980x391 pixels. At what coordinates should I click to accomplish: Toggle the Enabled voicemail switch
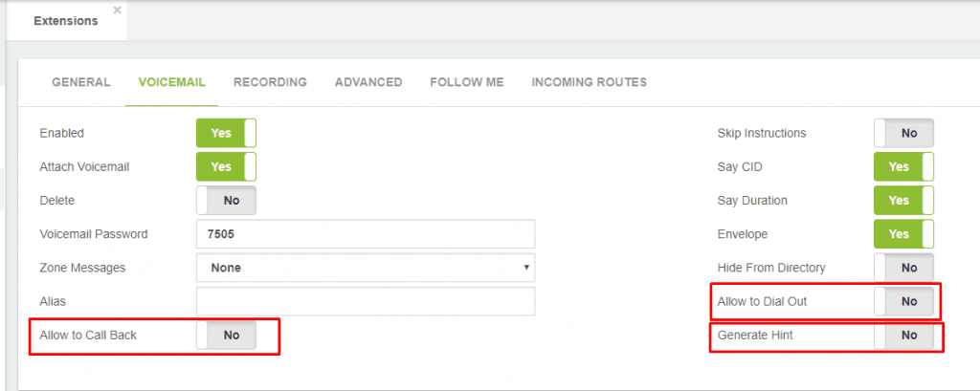226,133
